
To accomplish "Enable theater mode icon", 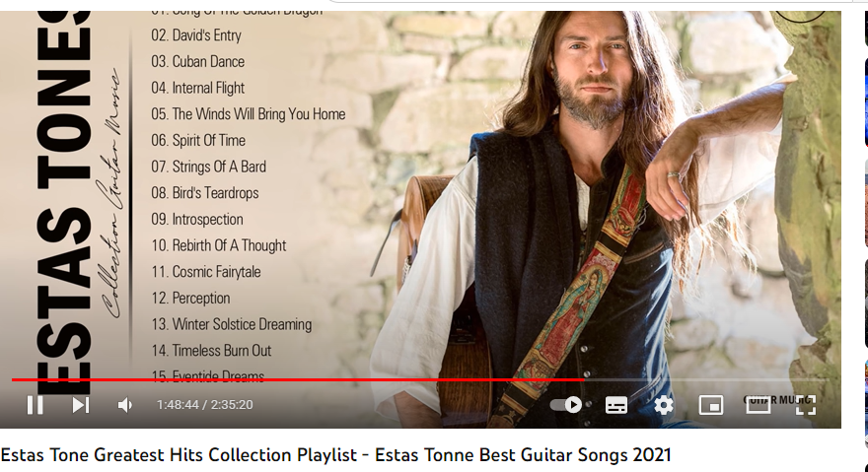I will click(x=759, y=405).
